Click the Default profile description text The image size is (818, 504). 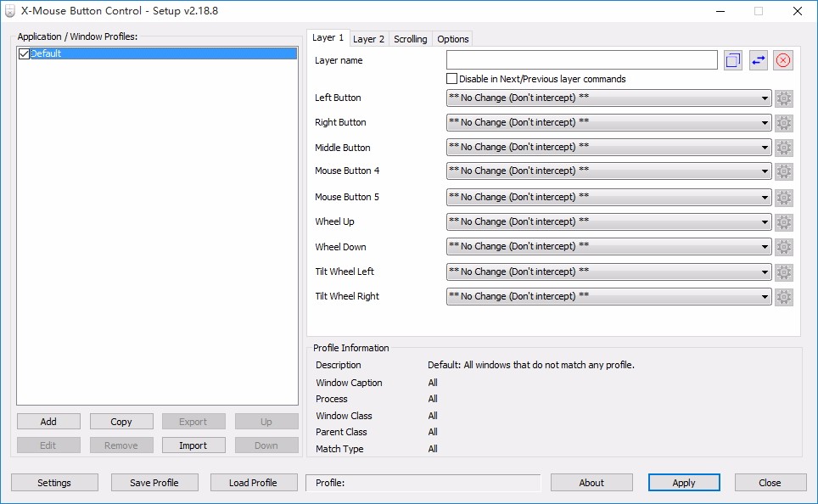point(531,365)
